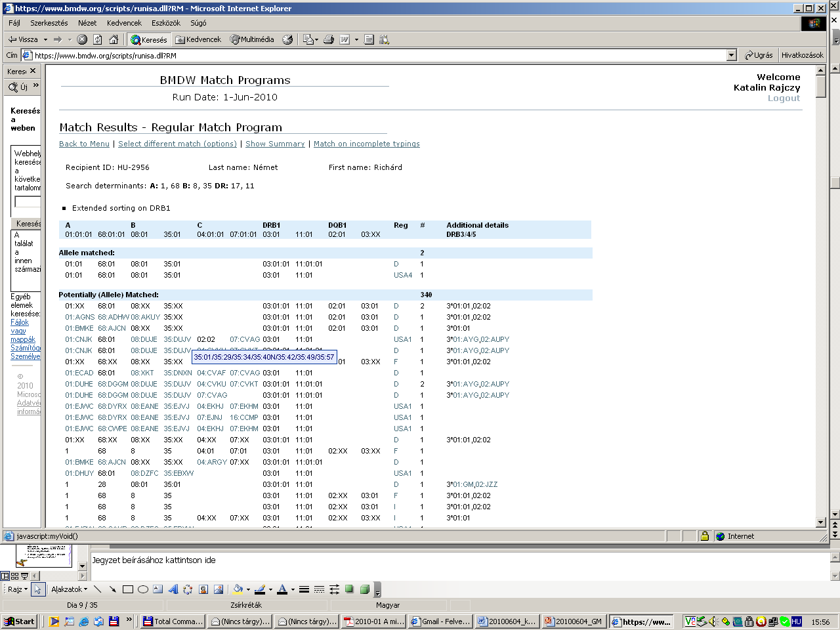
Task: Activate the Select Objects pointer tool
Action: [38, 589]
